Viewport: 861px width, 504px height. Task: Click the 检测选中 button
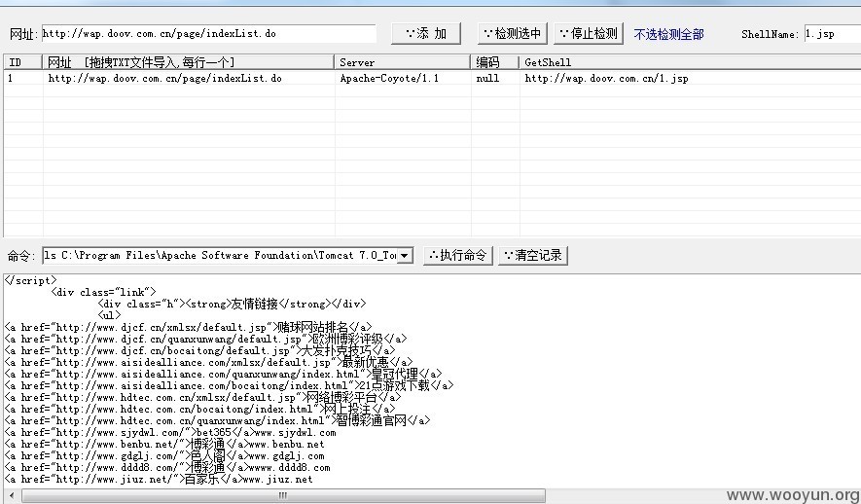pos(513,33)
